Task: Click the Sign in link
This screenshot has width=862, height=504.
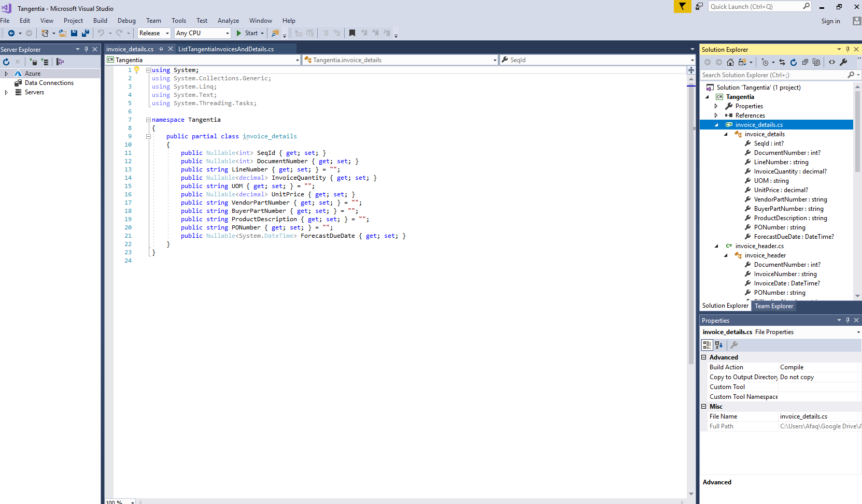Action: tap(830, 21)
